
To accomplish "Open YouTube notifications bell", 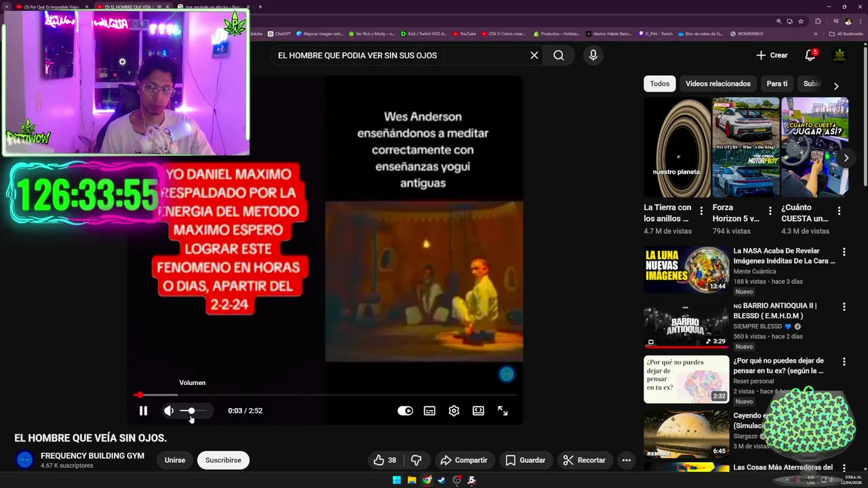I will [x=810, y=56].
